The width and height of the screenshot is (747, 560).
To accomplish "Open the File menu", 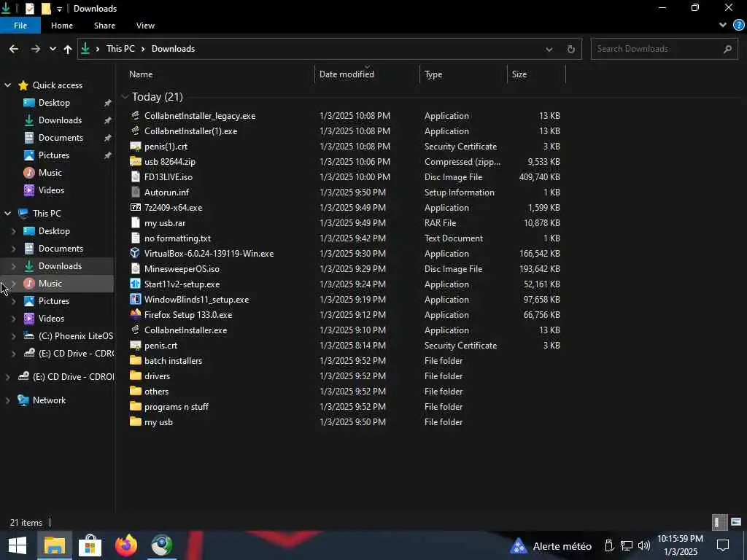I will pyautogui.click(x=20, y=26).
